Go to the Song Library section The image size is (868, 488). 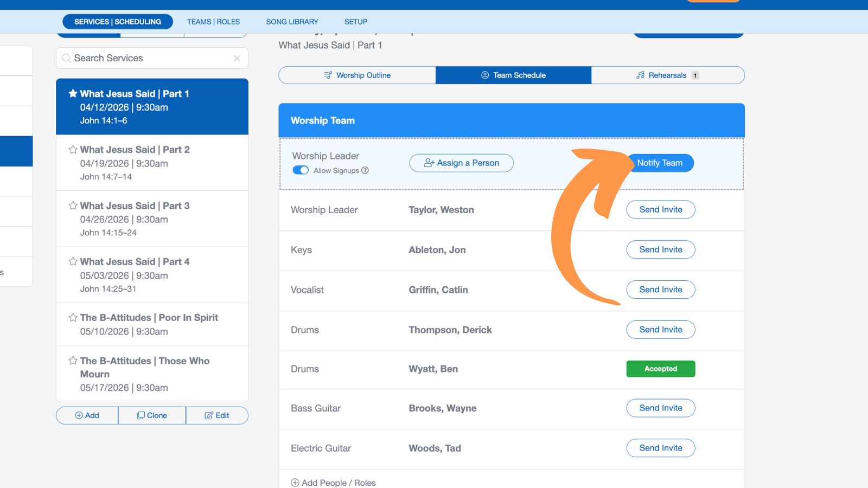[292, 22]
